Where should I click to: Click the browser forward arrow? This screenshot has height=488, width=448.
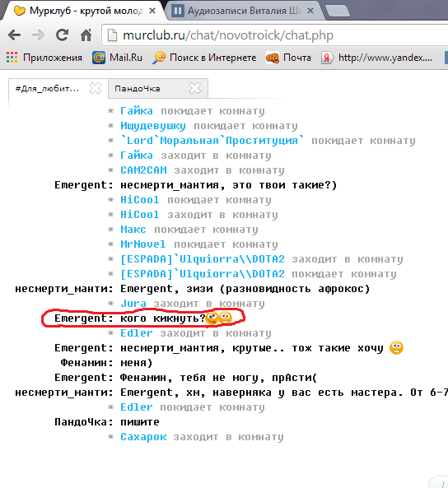click(x=38, y=35)
